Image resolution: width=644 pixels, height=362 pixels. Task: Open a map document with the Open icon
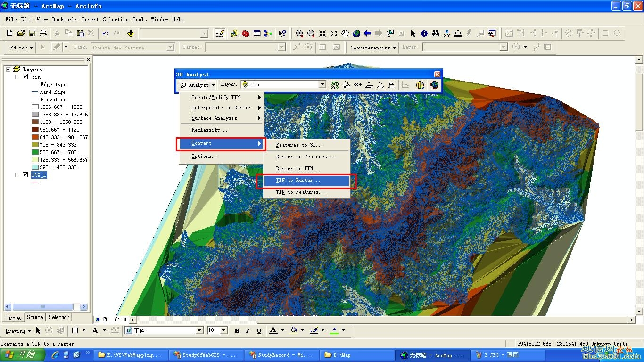[x=21, y=33]
